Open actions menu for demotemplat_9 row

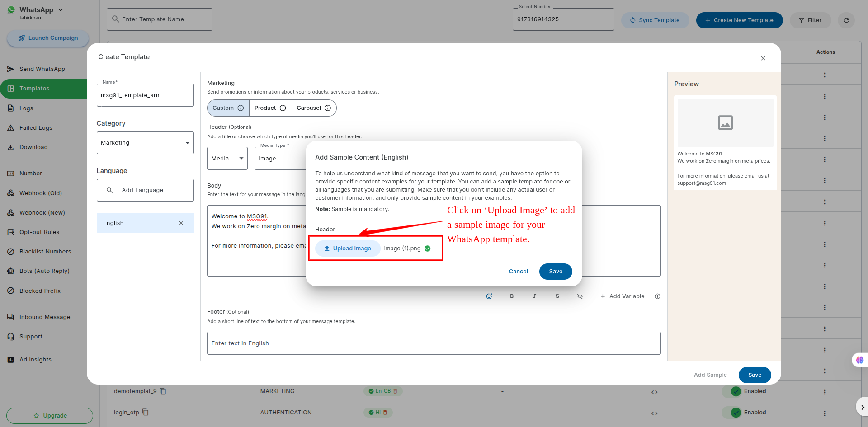click(825, 392)
